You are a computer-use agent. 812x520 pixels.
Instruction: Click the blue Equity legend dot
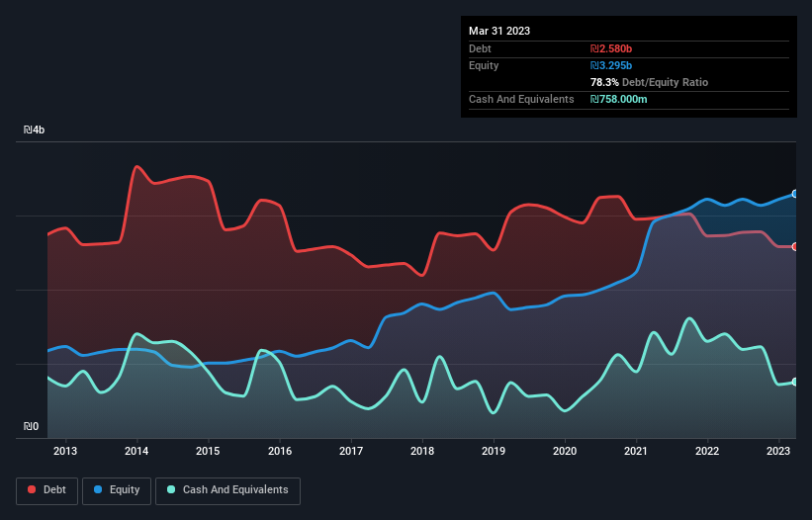tap(98, 489)
